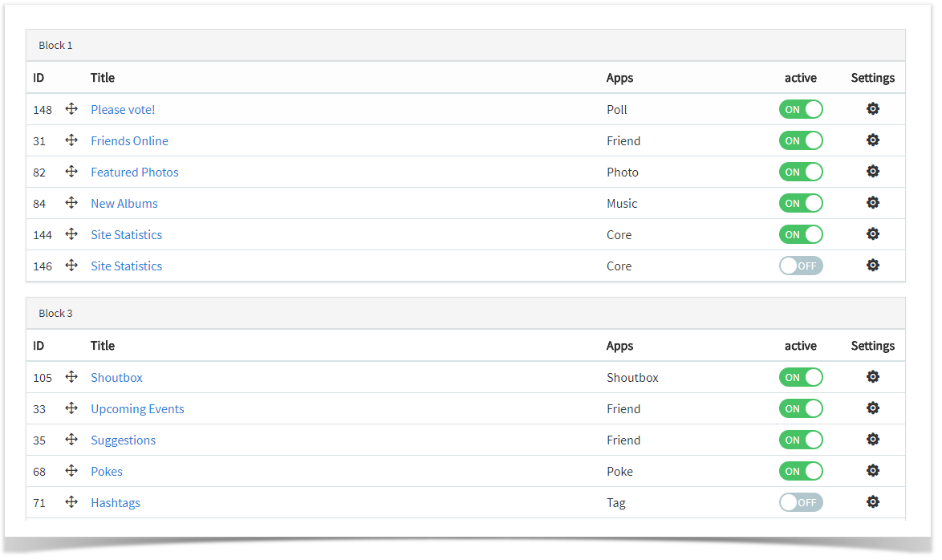This screenshot has width=942, height=560.
Task: Enable Site Statistics ID 146 toggle
Action: (x=801, y=266)
